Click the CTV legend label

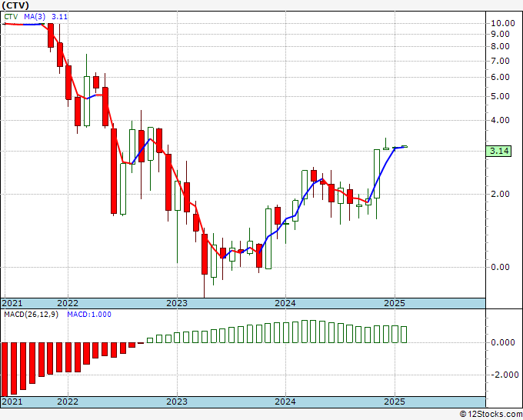click(x=11, y=17)
